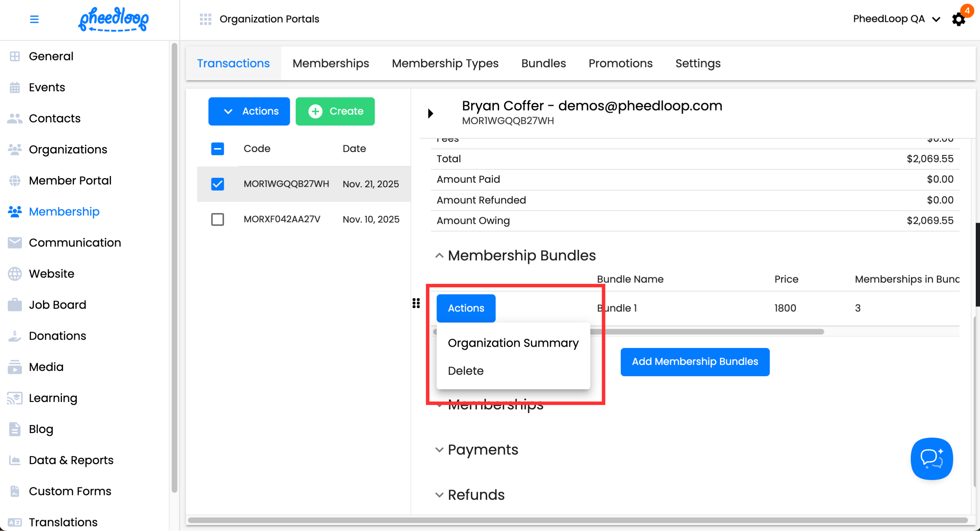The height and width of the screenshot is (531, 980).
Task: Open the PheedLoop QA account dropdown
Action: click(896, 19)
